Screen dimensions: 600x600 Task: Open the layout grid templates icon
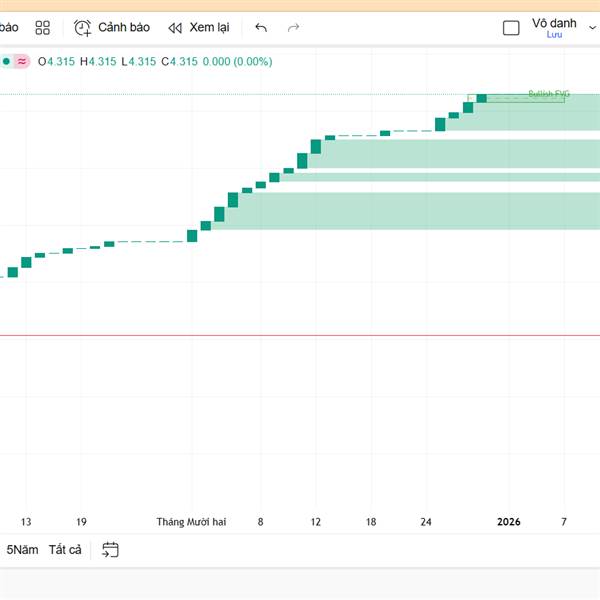[x=43, y=28]
